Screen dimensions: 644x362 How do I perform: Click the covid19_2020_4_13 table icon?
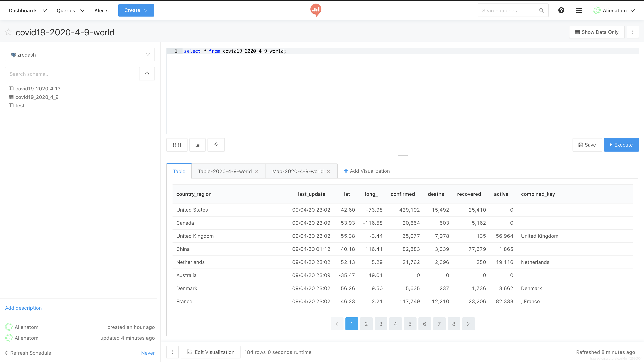pyautogui.click(x=11, y=88)
